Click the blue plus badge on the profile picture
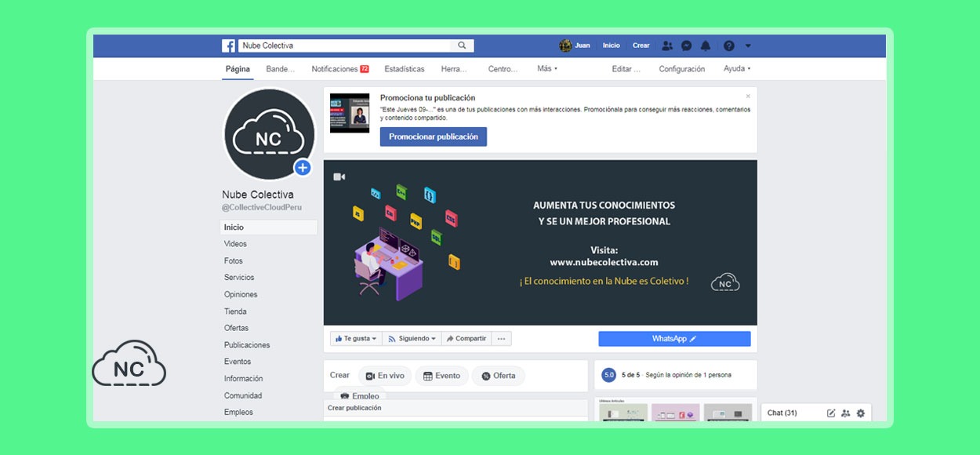Screen dimensions: 980x455 click(x=303, y=167)
